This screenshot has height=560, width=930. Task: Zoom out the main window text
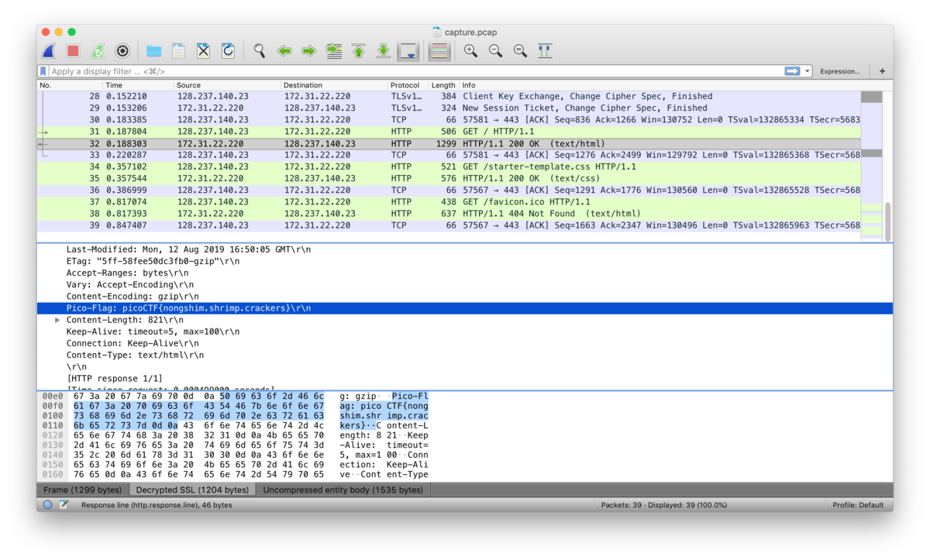pyautogui.click(x=495, y=51)
